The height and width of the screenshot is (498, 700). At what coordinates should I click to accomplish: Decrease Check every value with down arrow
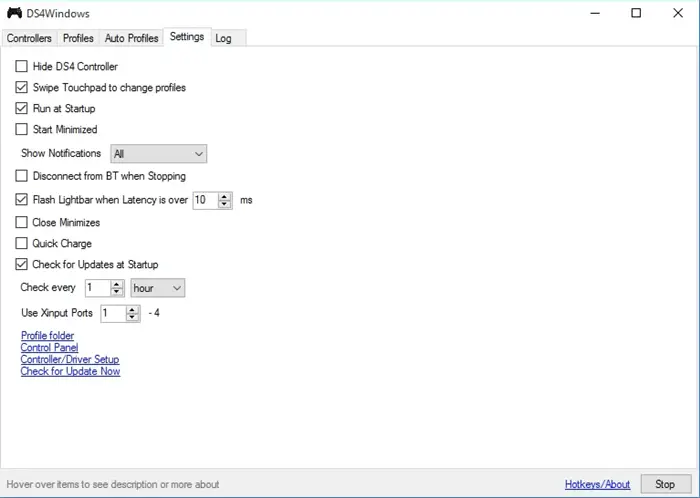(x=117, y=292)
